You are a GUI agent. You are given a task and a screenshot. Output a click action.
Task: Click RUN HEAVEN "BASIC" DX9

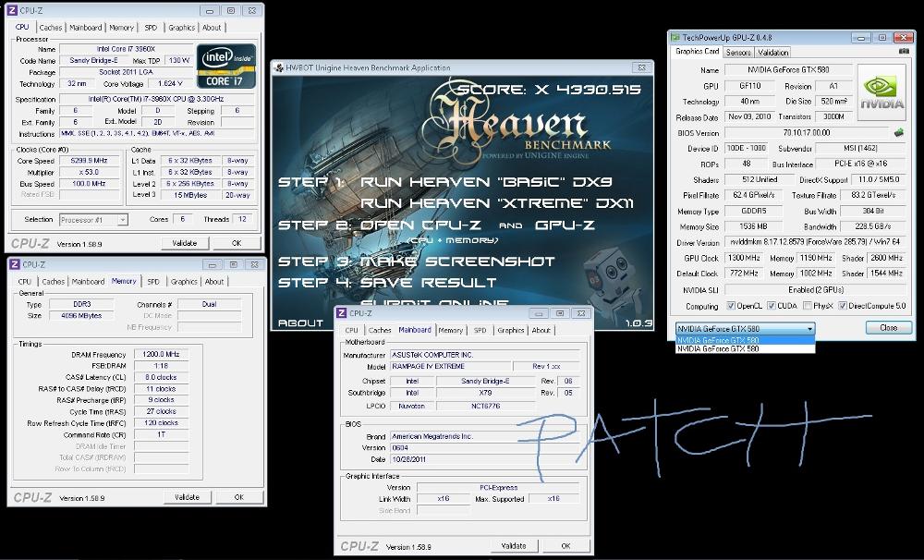(x=486, y=182)
